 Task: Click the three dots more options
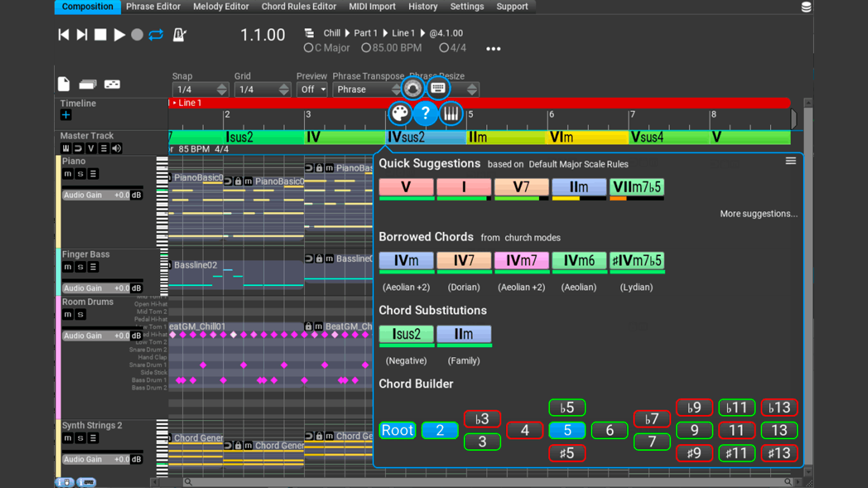pos(494,49)
